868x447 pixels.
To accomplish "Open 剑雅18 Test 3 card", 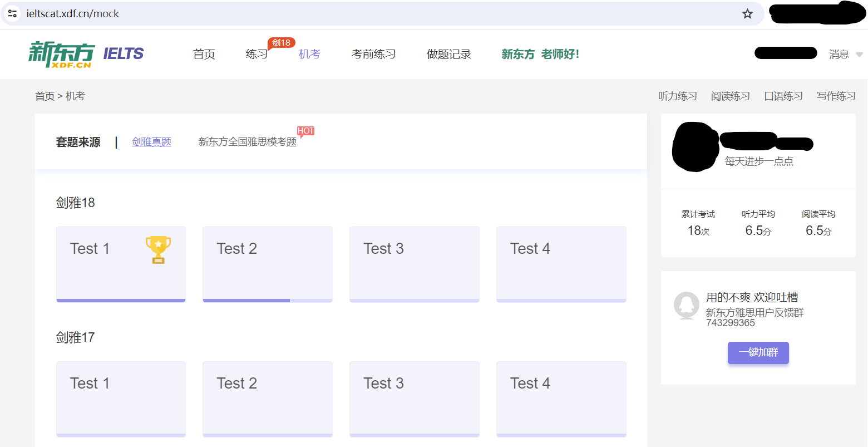I will (415, 264).
